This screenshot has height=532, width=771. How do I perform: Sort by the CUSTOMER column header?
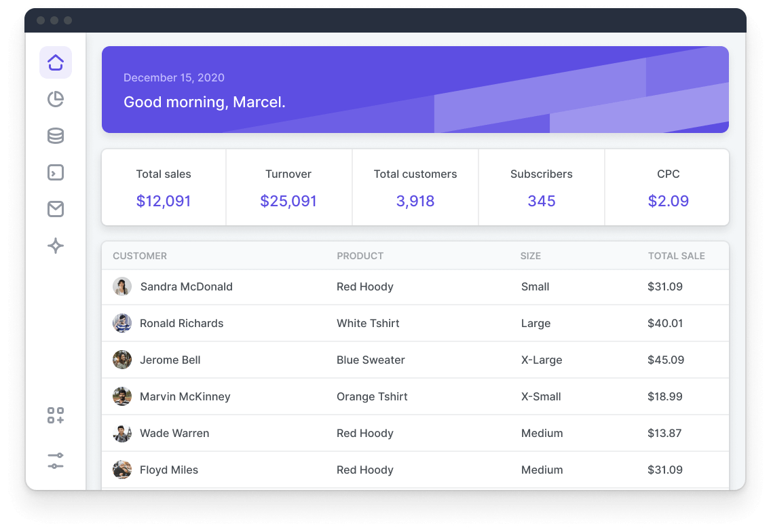click(140, 256)
